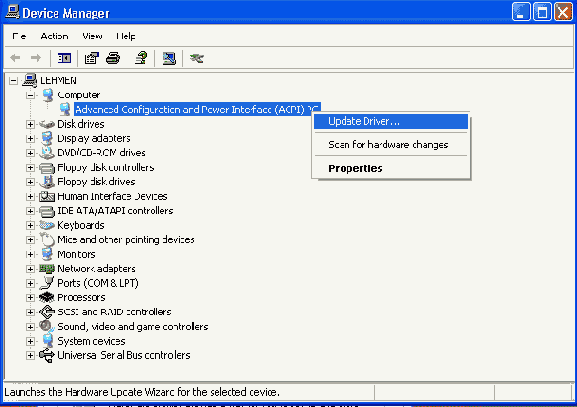Screen dimensions: 577x407
Task: Open the View menu
Action: pyautogui.click(x=92, y=36)
